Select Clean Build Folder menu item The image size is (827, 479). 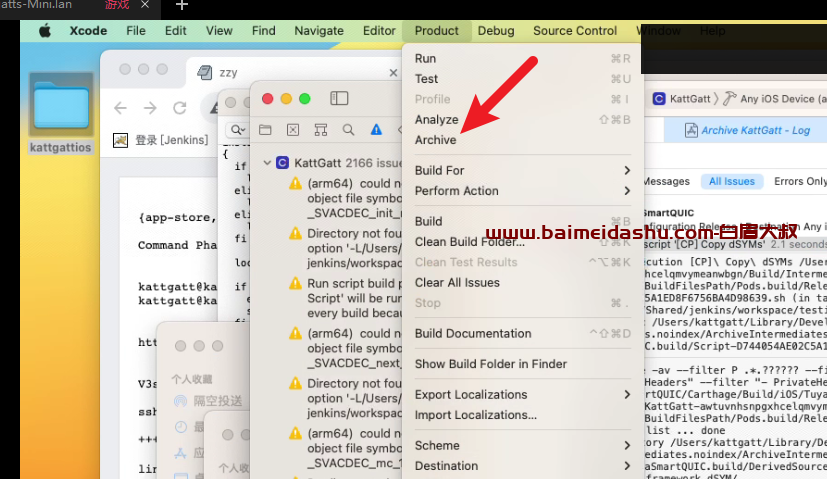click(522, 242)
